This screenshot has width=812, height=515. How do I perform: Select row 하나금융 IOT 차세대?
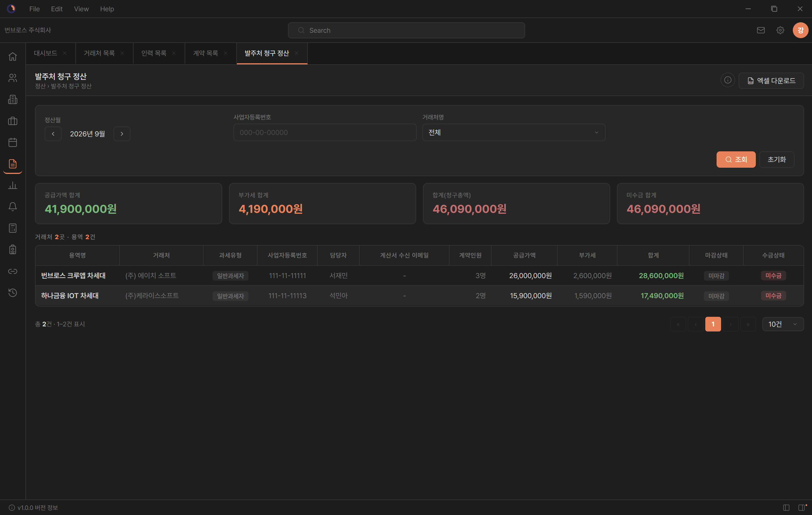419,296
